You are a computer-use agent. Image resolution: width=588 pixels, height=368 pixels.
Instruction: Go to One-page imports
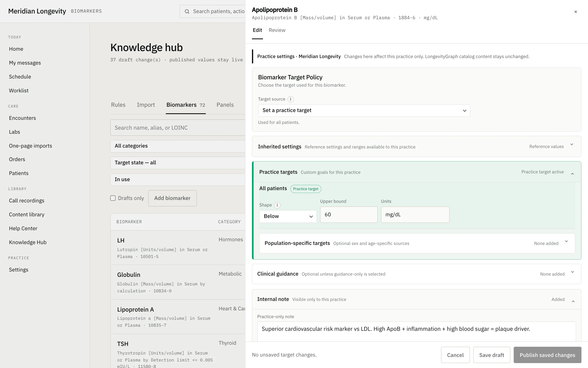[30, 146]
